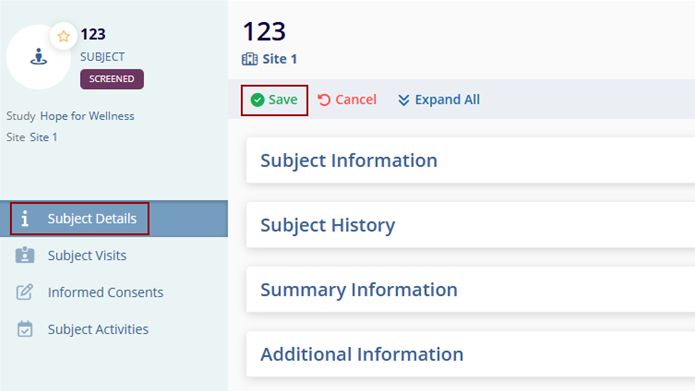Expand the Subject History section
The image size is (695, 391).
coord(471,225)
